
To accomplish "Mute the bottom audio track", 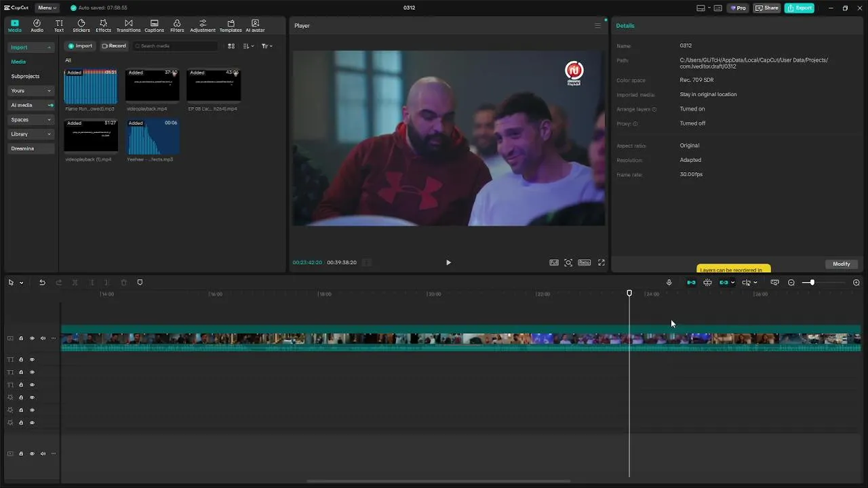I will coord(43,453).
